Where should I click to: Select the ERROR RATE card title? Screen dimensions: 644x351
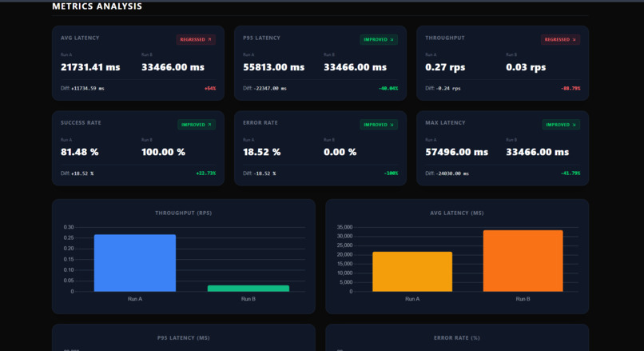point(260,123)
